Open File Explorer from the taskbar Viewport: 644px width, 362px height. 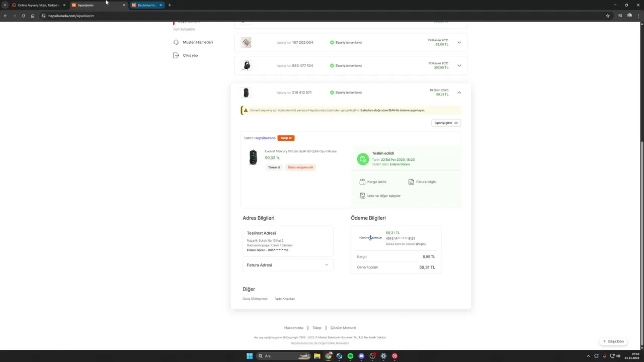[x=317, y=356]
